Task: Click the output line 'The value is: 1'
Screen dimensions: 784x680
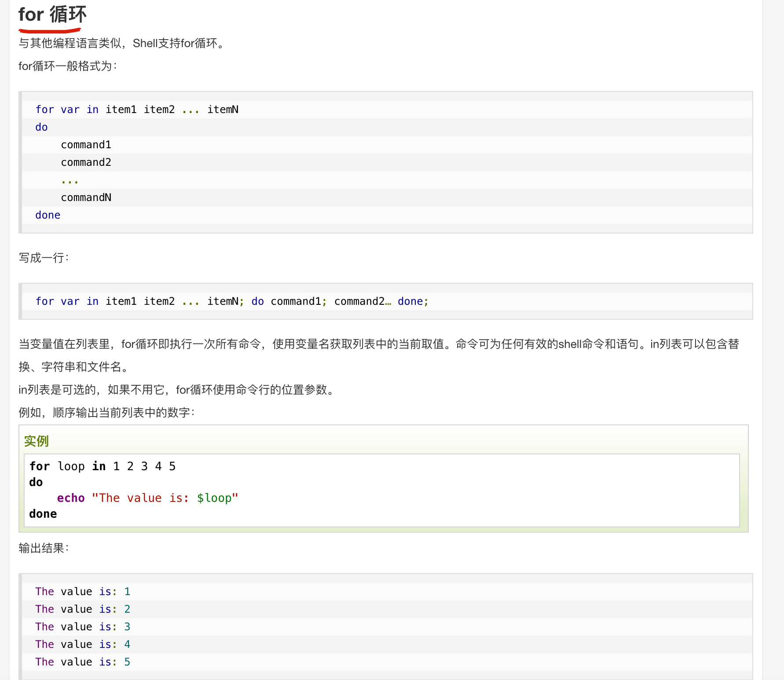Action: click(x=83, y=592)
